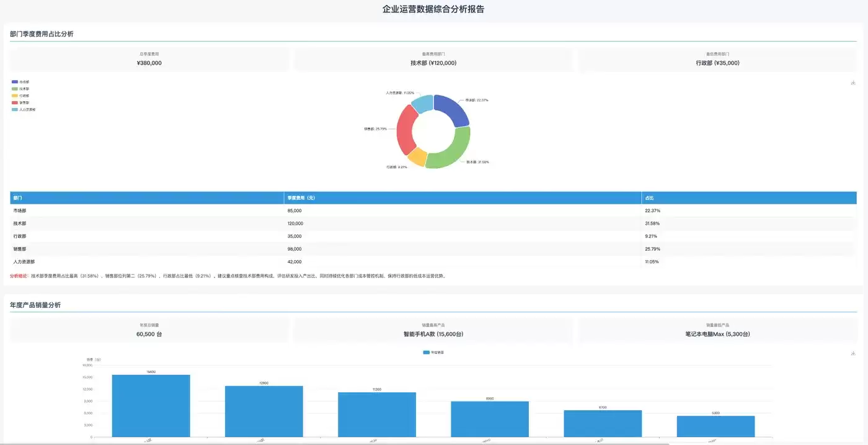This screenshot has height=445, width=868.
Task: Select 销售部 cell in table
Action: [x=147, y=249]
